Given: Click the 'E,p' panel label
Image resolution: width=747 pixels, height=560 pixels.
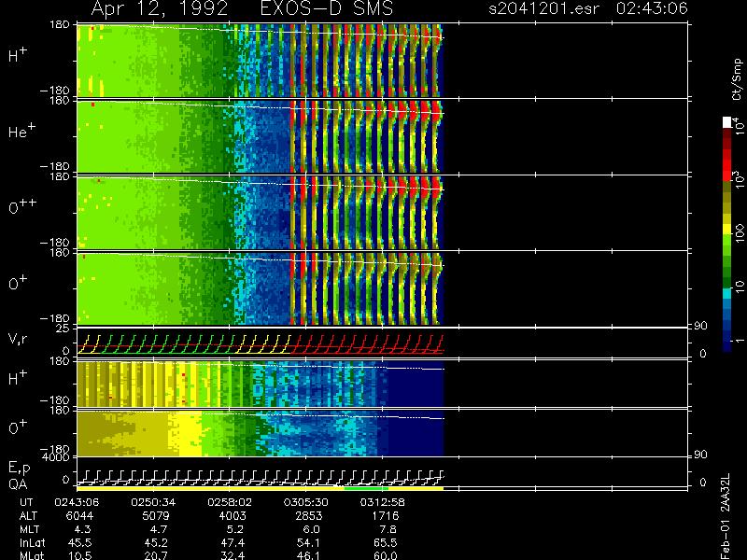Looking at the screenshot, I should 19,469.
